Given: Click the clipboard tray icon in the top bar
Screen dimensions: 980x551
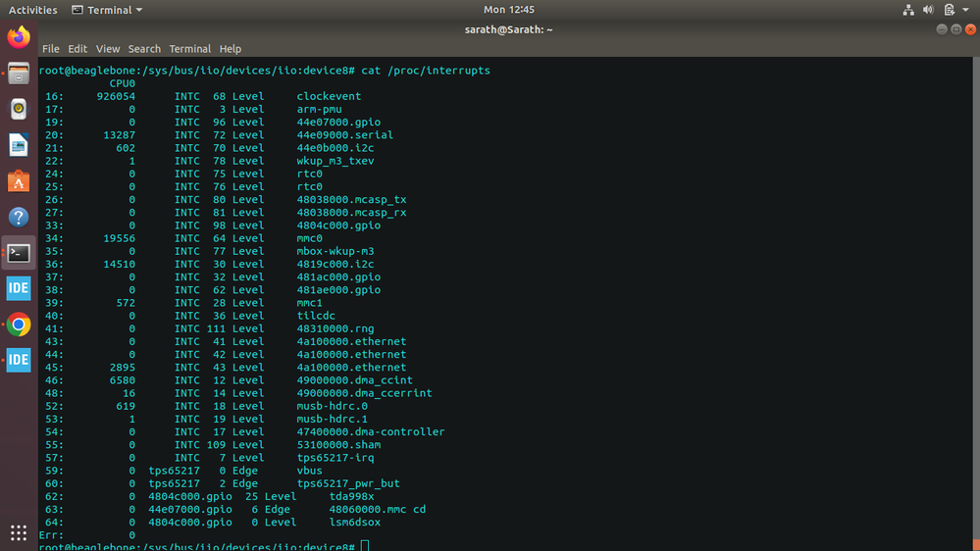Looking at the screenshot, I should pos(949,10).
